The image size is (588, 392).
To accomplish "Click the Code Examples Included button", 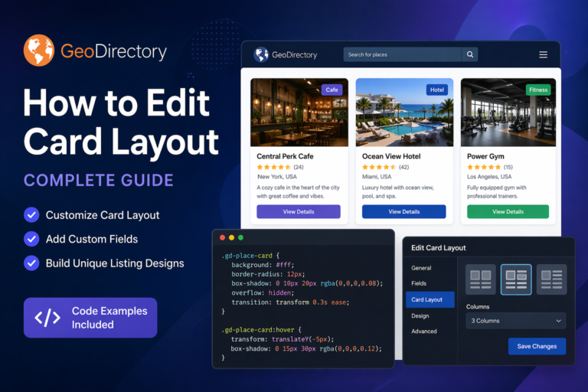I will pyautogui.click(x=90, y=318).
